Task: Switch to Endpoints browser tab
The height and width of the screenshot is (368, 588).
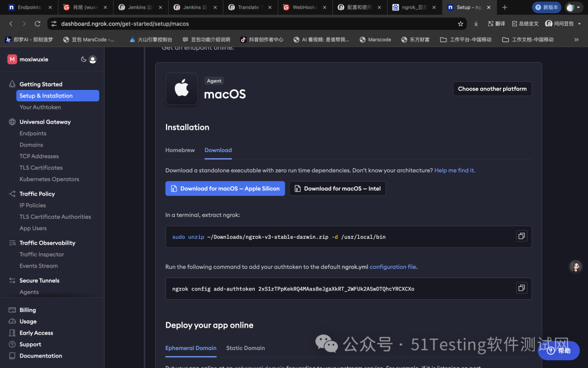Action: (x=29, y=7)
